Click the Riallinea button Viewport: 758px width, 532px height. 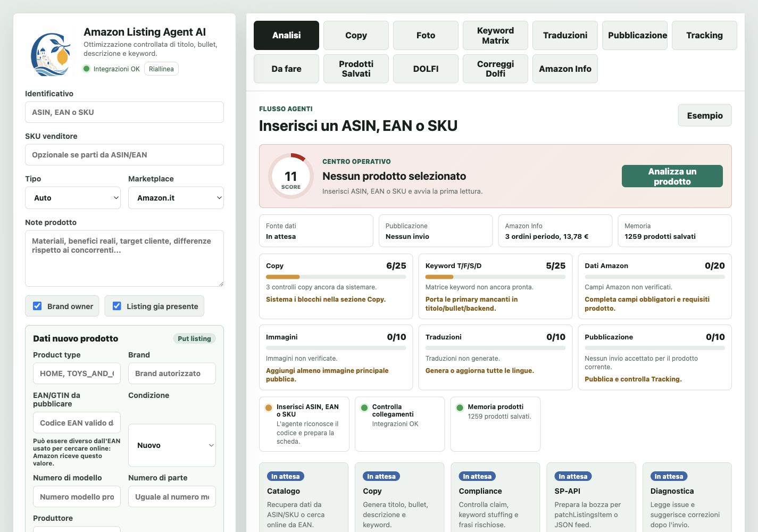pyautogui.click(x=161, y=69)
